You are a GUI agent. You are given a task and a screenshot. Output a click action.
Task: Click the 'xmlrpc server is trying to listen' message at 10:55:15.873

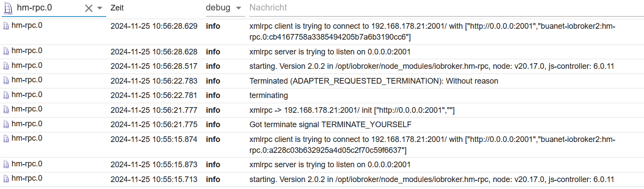point(330,165)
